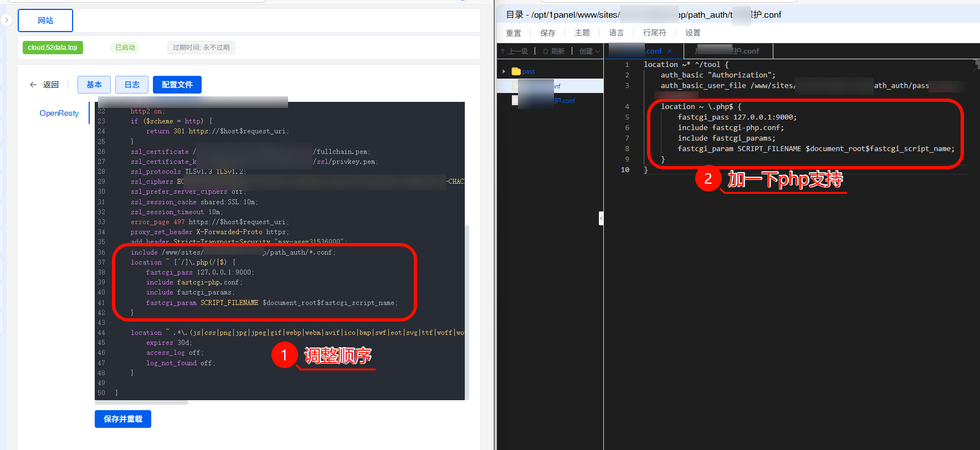
Task: Close the active .conf editor tab
Action: tap(670, 51)
